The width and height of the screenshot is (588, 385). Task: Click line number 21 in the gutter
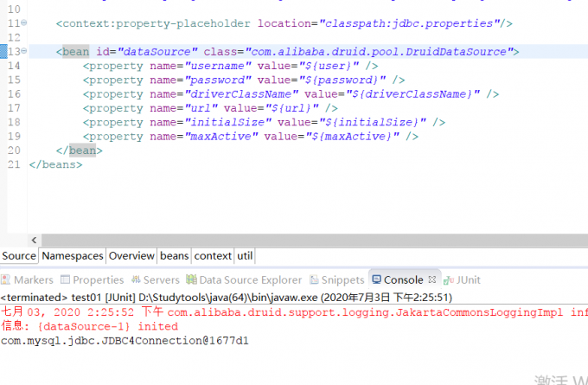pos(14,164)
